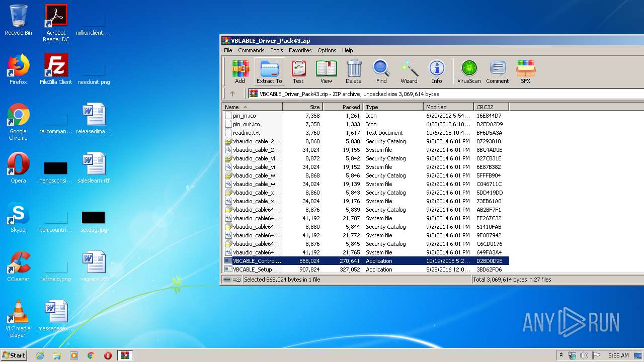This screenshot has width=644, height=362.
Task: Select system file with CRC FE267C32
Action: pyautogui.click(x=366, y=218)
